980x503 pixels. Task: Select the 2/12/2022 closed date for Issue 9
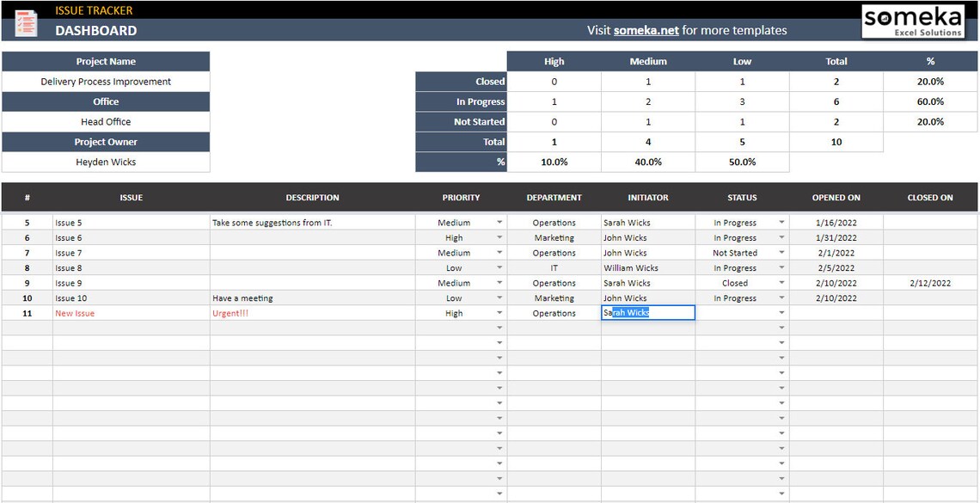point(929,282)
